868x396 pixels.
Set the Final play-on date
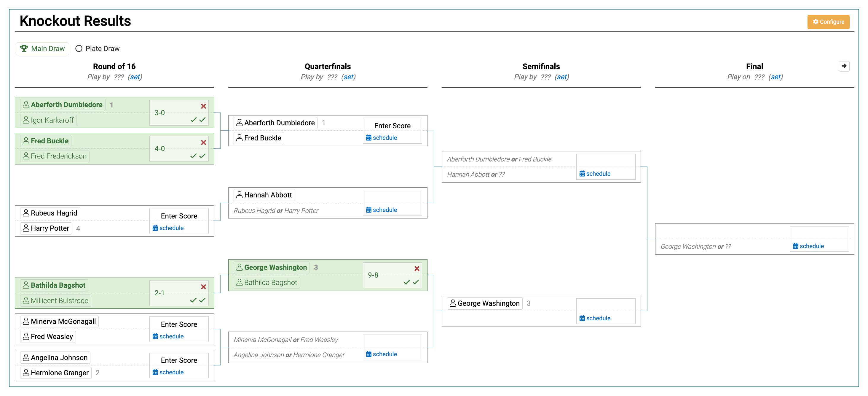[x=775, y=77]
